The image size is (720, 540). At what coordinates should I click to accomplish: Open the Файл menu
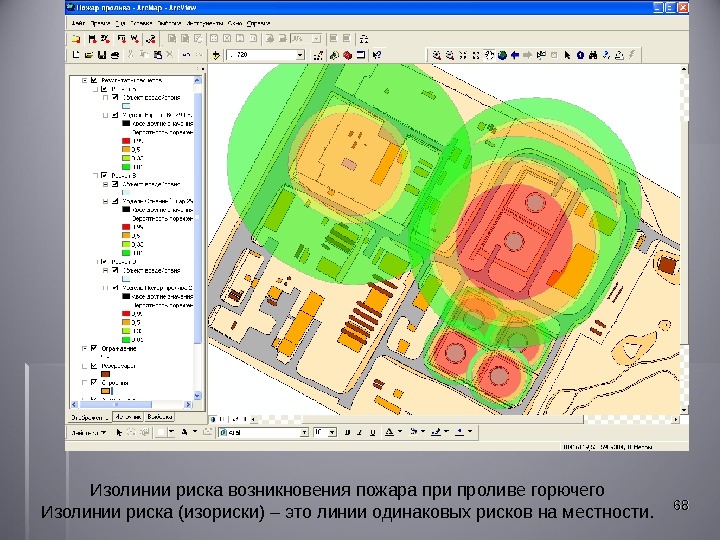[78, 23]
